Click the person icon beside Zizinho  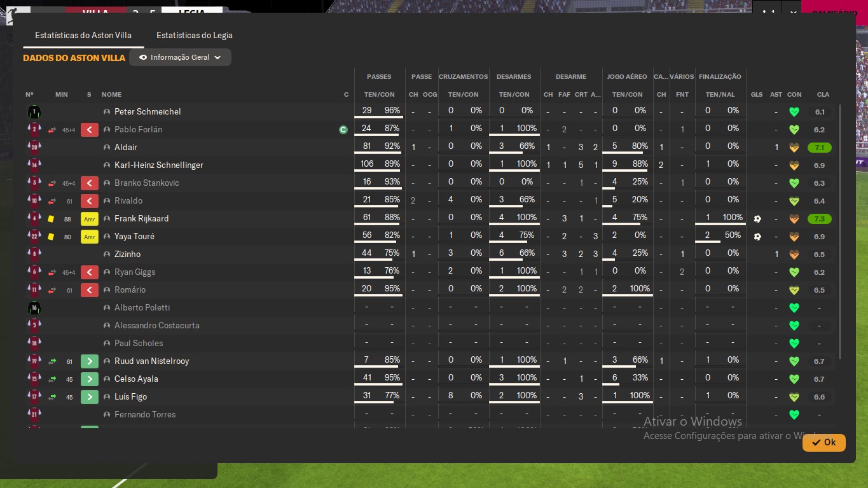pyautogui.click(x=107, y=254)
